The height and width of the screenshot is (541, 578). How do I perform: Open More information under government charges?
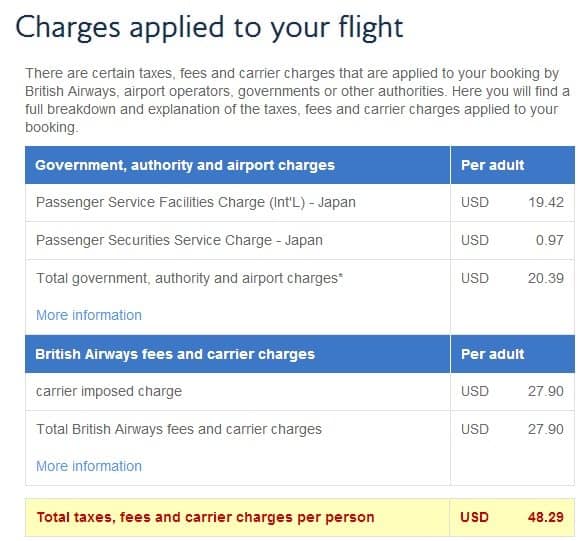[x=89, y=315]
